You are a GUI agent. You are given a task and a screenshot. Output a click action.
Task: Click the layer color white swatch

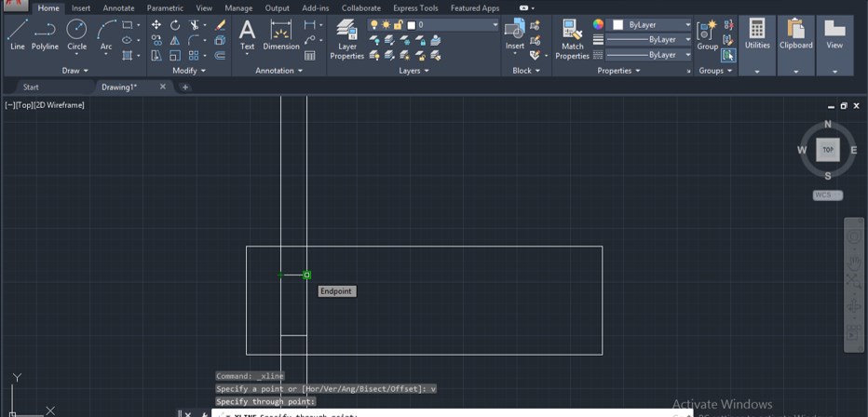pos(412,25)
